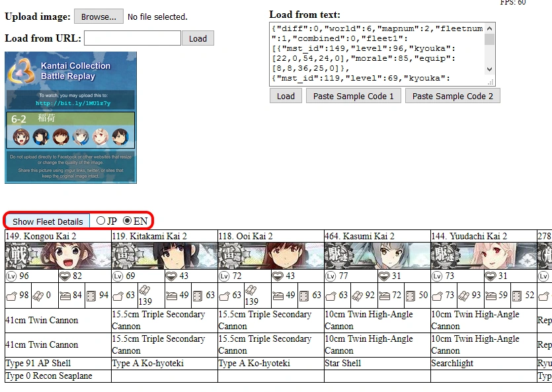Click the firepower icon for Ooi
Viewport: 552px width, 392px height.
(x=224, y=296)
